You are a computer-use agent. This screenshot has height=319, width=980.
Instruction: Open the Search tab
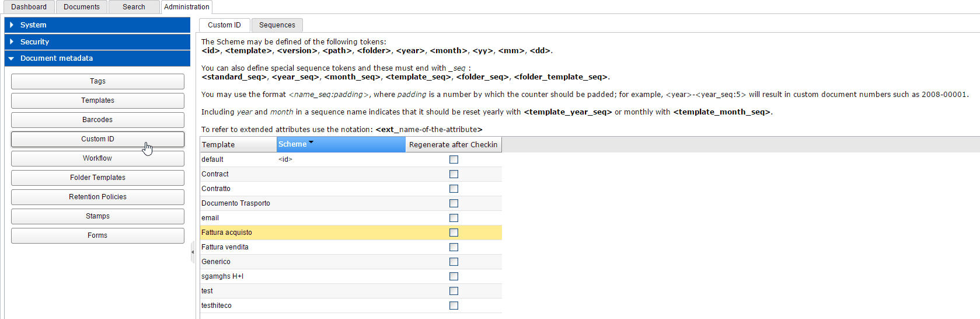tap(134, 7)
